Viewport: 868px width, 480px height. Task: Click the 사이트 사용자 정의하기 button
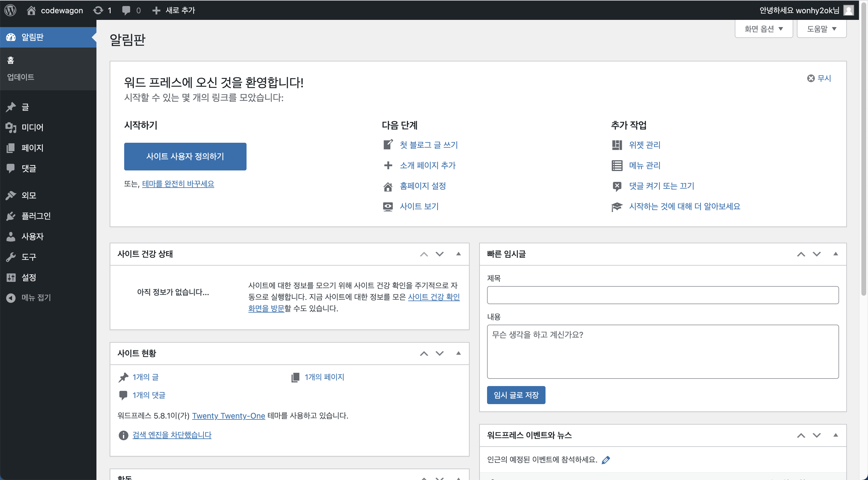point(185,156)
